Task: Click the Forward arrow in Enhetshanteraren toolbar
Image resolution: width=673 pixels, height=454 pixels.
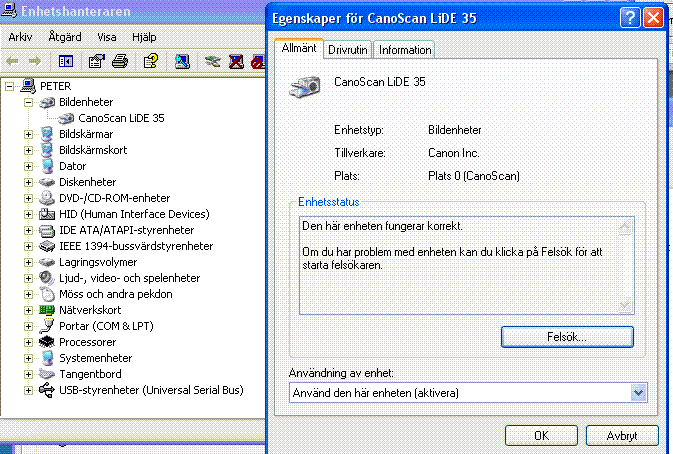Action: [35, 61]
